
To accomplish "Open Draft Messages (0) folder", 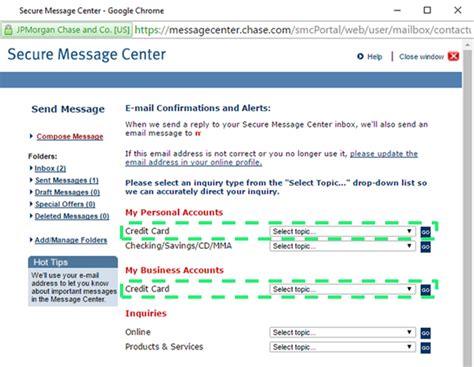I will (67, 192).
